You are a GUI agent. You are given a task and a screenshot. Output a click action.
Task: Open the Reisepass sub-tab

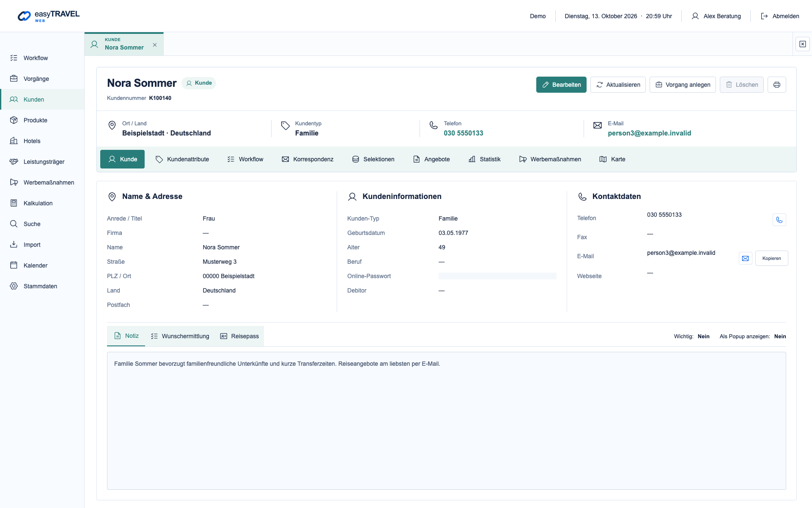[x=239, y=336]
